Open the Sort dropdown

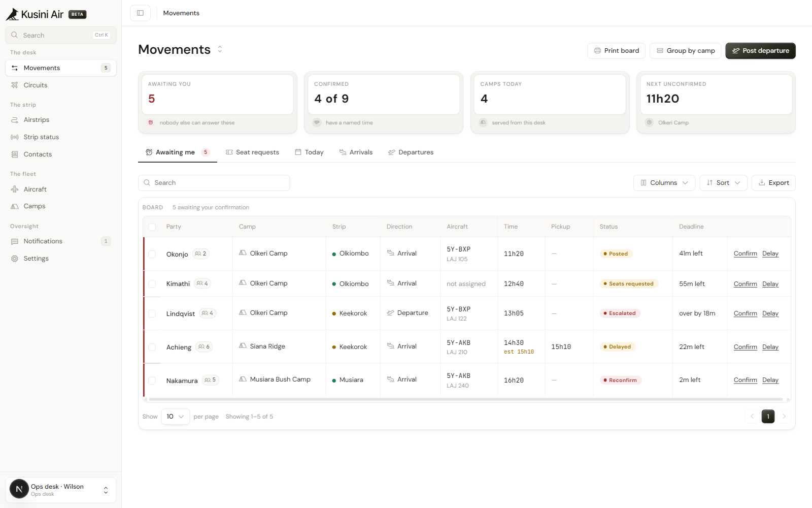pyautogui.click(x=723, y=183)
